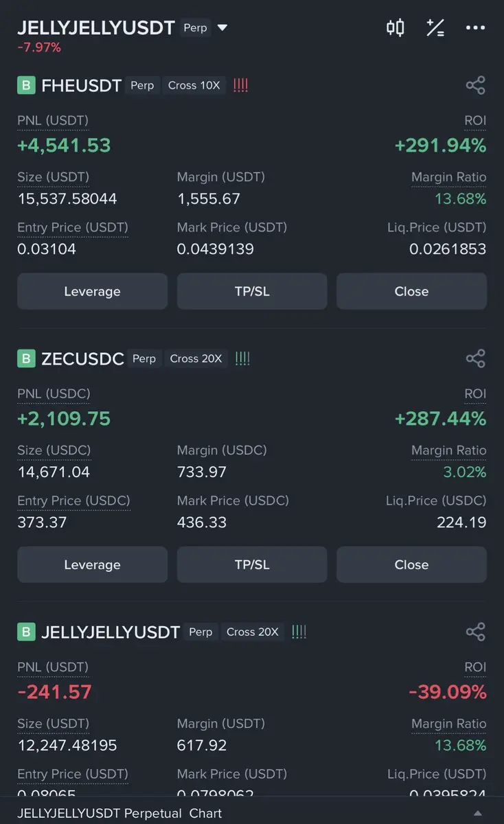Expand the JELLYJELLYUSDT pair selector arrow
Image resolution: width=504 pixels, height=824 pixels.
tap(222, 28)
